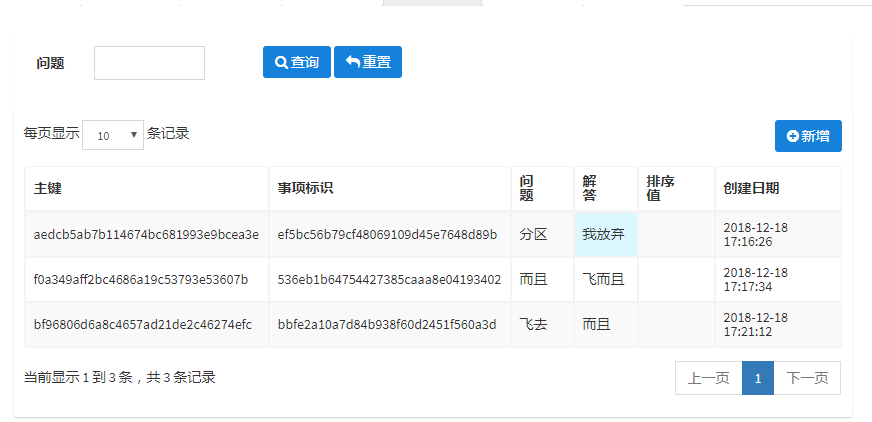Image resolution: width=872 pixels, height=422 pixels.
Task: Go to 上一页 previous page
Action: tap(708, 378)
